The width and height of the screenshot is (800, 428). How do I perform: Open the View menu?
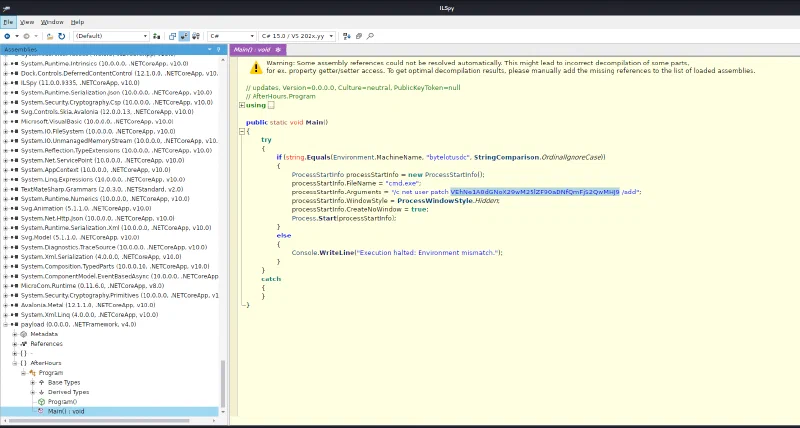(x=27, y=22)
